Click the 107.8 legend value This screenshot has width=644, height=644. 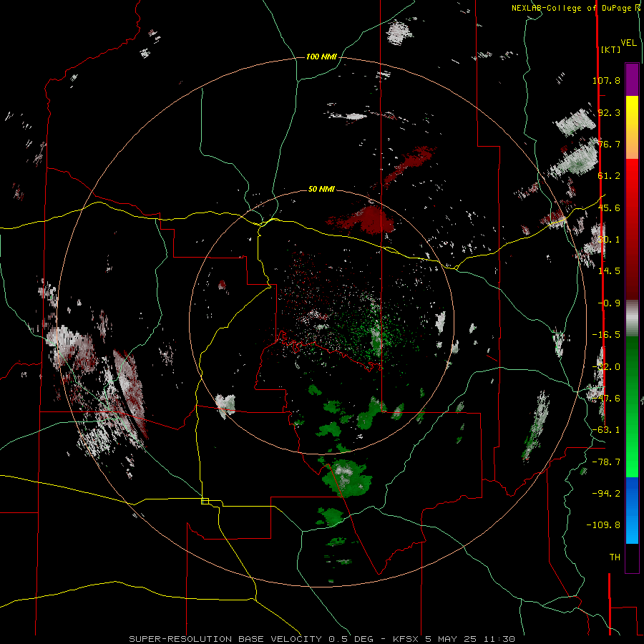pyautogui.click(x=606, y=80)
